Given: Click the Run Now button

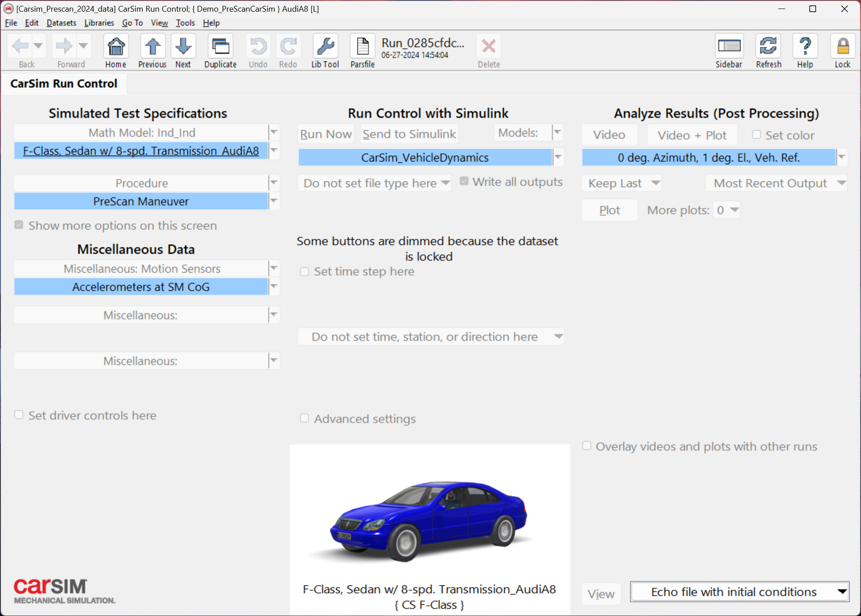Looking at the screenshot, I should 326,134.
